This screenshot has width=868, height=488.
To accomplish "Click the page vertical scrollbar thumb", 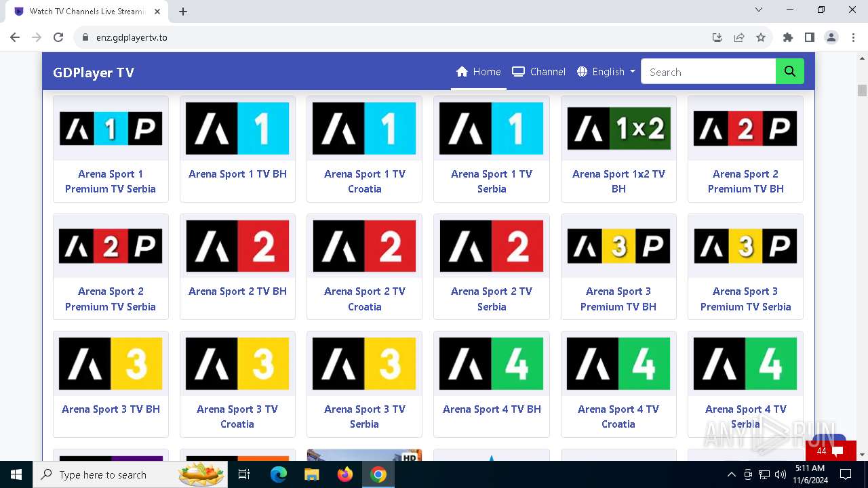I will 862,90.
